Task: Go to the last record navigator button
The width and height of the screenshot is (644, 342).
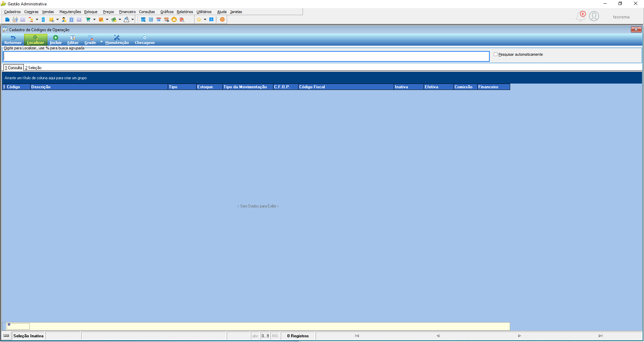Action: [x=600, y=336]
